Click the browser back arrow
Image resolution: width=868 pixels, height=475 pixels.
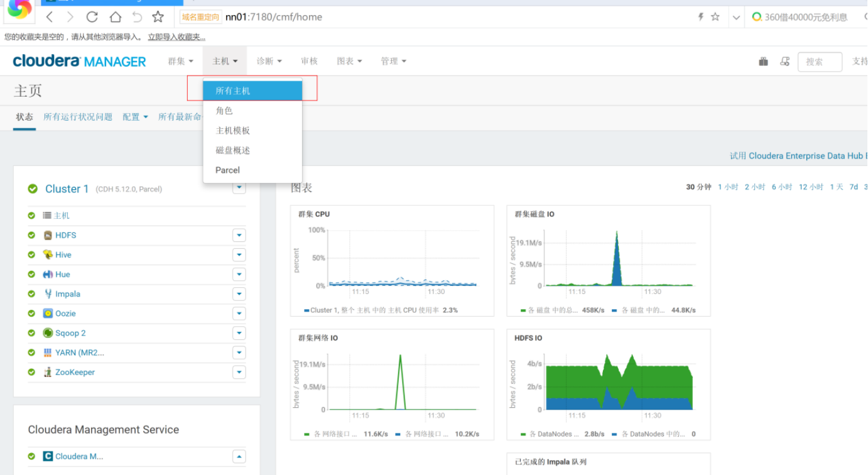(x=50, y=17)
